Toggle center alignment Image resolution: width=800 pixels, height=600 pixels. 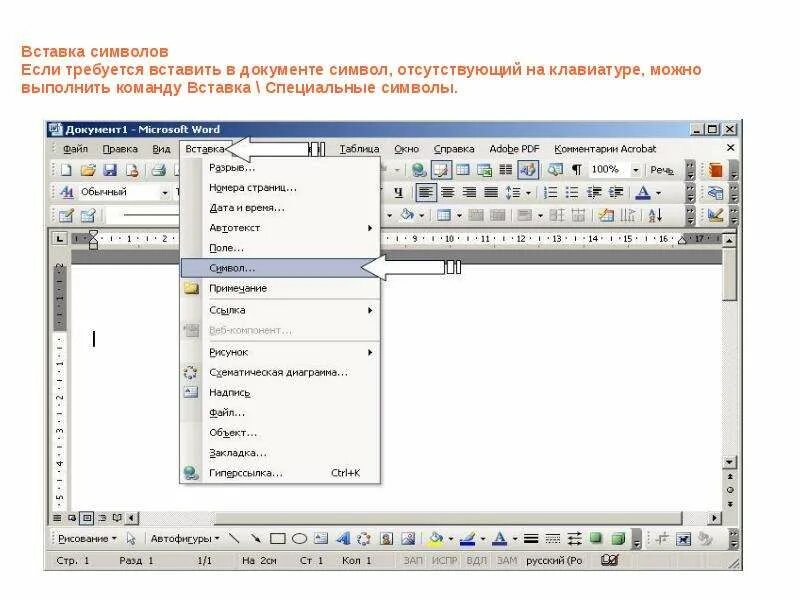[x=447, y=192]
